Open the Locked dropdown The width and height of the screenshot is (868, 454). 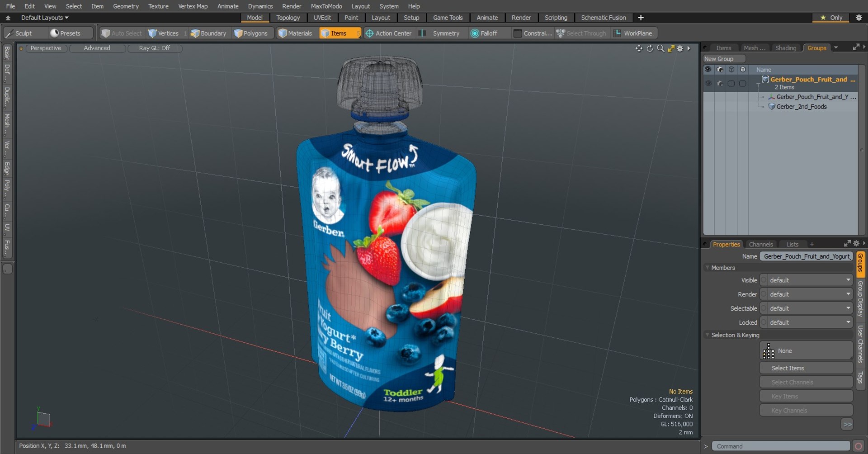point(806,322)
